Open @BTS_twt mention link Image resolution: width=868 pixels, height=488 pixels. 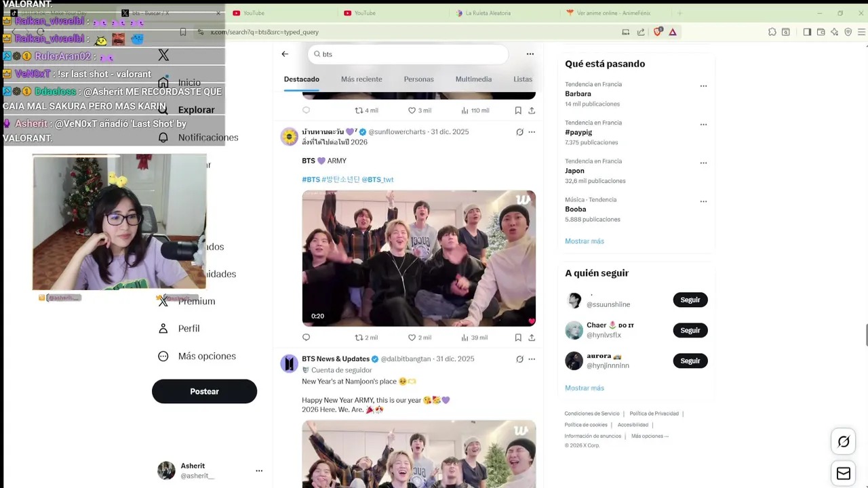378,180
